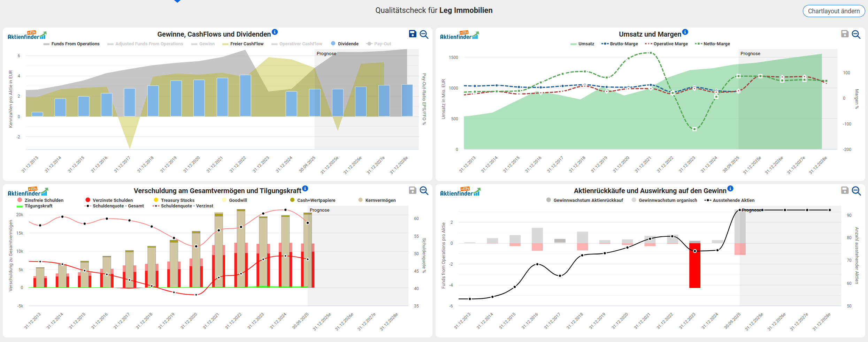Toggle Tilgungskraft legend entry

coord(38,206)
